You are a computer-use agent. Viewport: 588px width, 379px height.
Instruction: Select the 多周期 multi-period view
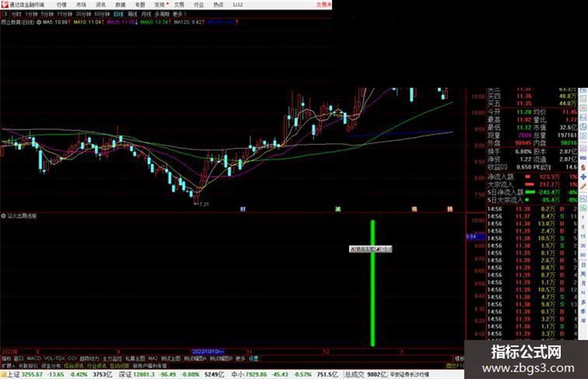pyautogui.click(x=162, y=14)
